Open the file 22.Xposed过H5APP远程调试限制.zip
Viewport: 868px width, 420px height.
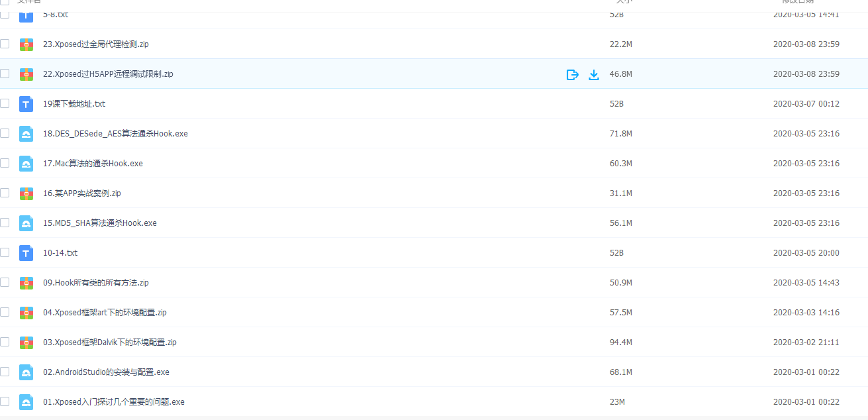108,74
